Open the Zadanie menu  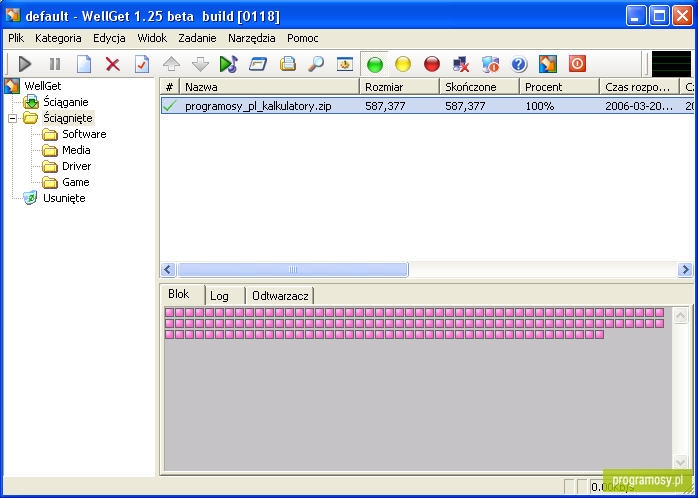198,38
